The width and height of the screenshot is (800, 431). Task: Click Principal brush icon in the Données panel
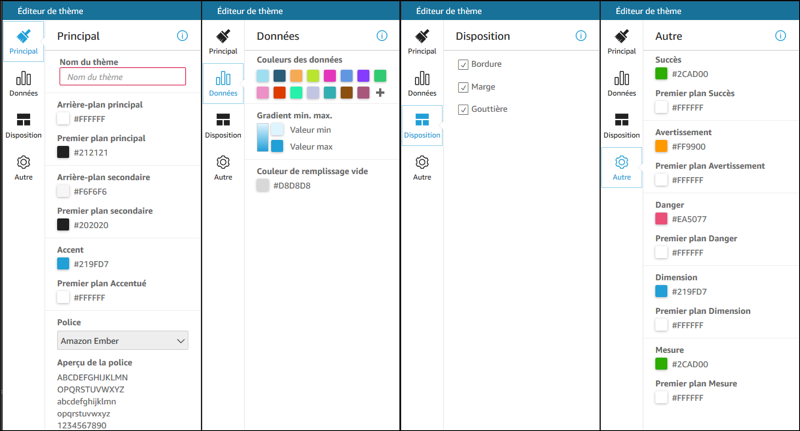tap(223, 36)
